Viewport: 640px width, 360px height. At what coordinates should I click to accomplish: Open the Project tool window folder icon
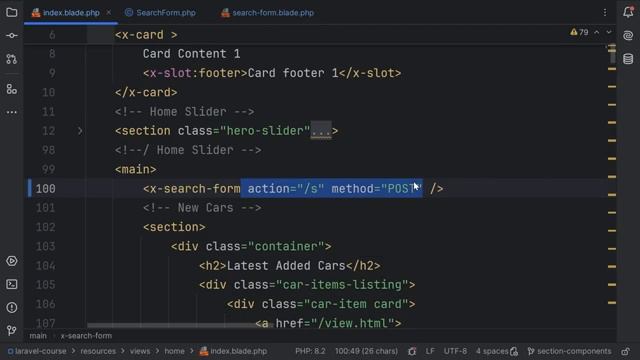click(11, 12)
